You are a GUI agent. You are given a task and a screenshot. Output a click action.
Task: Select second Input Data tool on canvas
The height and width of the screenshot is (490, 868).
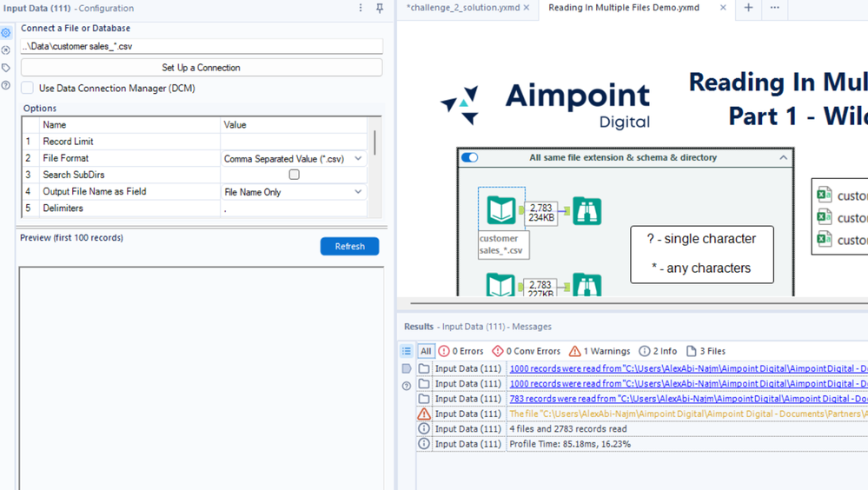(x=501, y=285)
